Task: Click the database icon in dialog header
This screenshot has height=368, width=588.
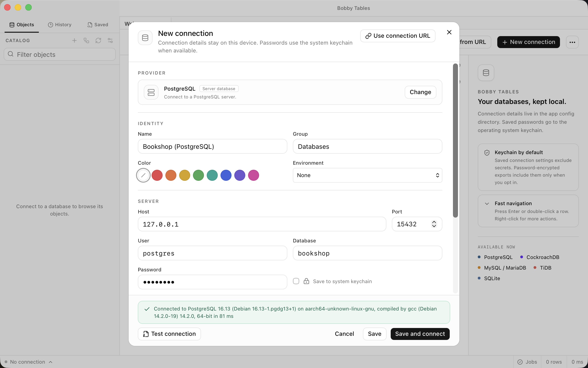Action: [x=145, y=38]
